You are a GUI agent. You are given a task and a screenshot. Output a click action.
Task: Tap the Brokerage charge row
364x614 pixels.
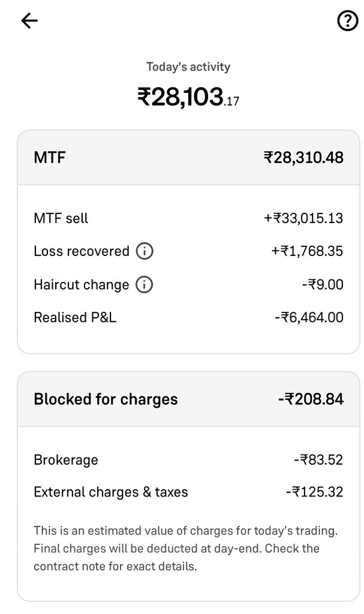pos(188,460)
